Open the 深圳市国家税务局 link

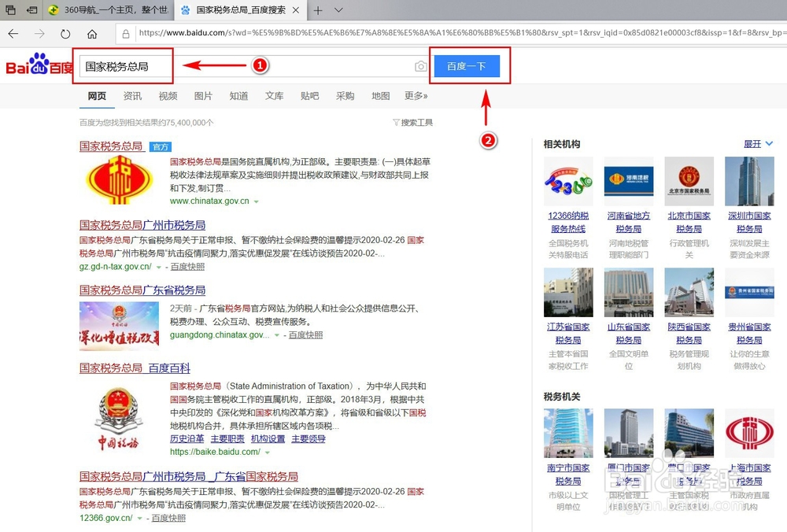749,222
